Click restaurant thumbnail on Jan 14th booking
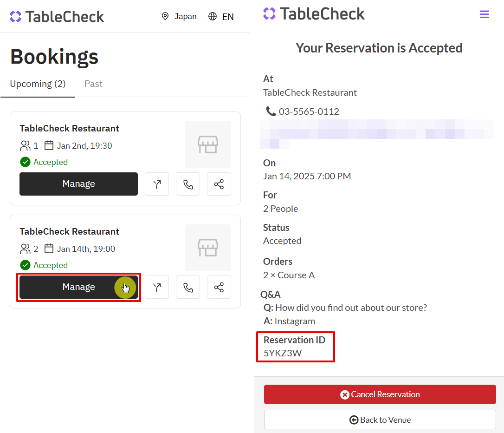 (208, 248)
